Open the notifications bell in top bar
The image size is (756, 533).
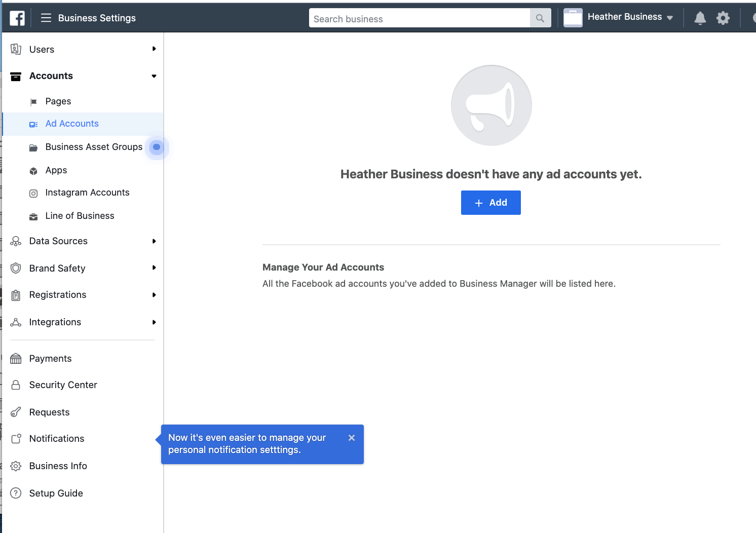click(700, 18)
